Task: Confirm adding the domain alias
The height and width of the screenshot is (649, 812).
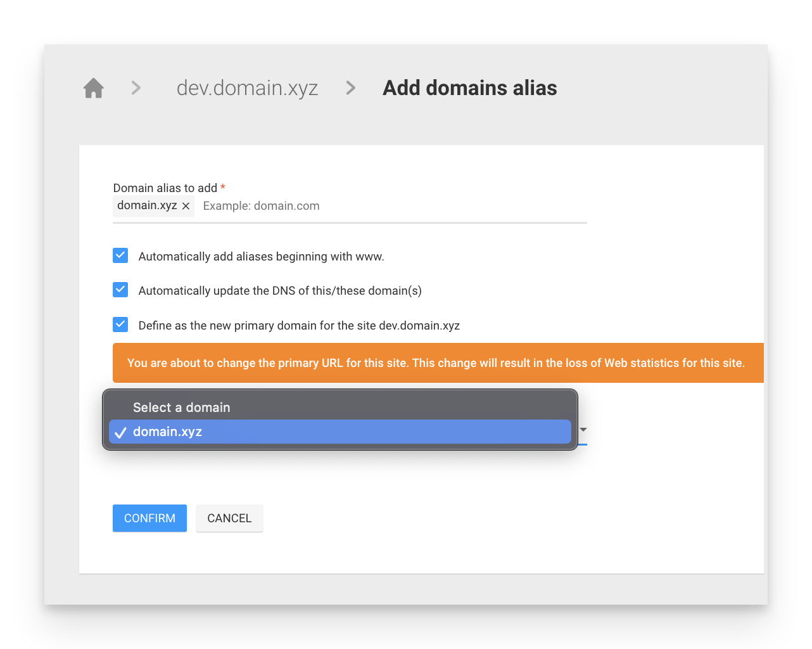Action: (x=149, y=518)
